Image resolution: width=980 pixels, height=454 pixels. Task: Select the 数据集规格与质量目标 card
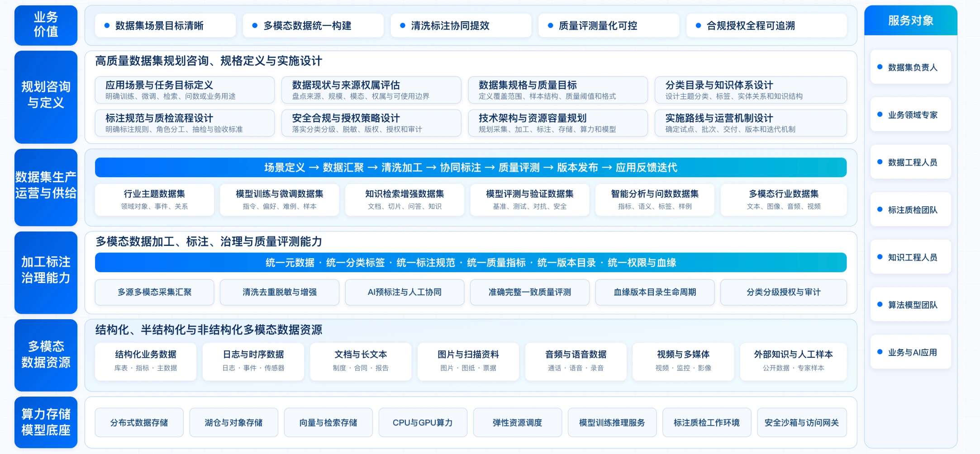pos(558,90)
